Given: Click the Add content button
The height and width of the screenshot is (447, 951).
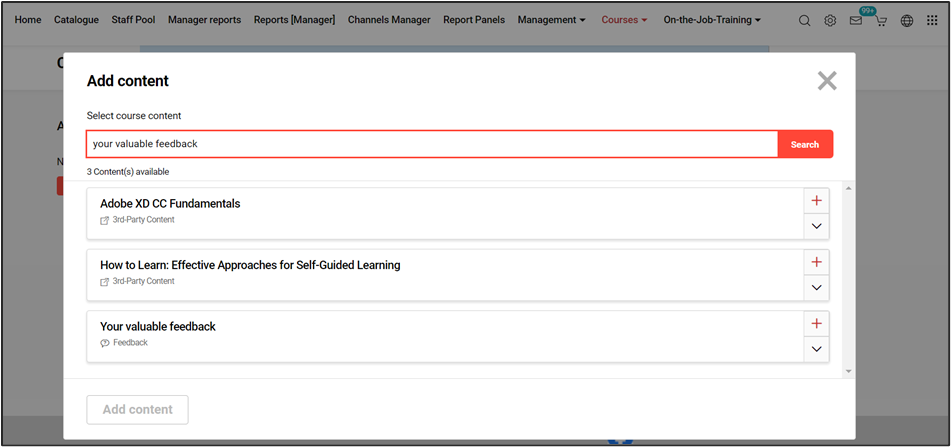Looking at the screenshot, I should coord(137,409).
